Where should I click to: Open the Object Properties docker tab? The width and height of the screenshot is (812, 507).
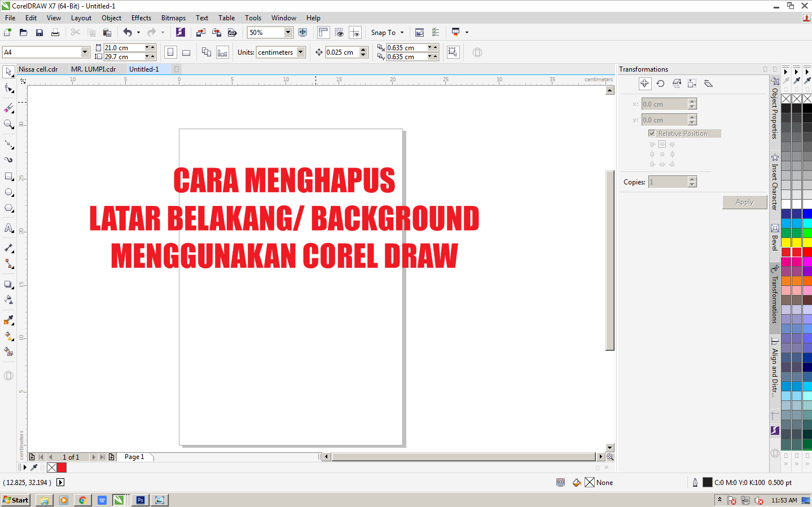(775, 108)
